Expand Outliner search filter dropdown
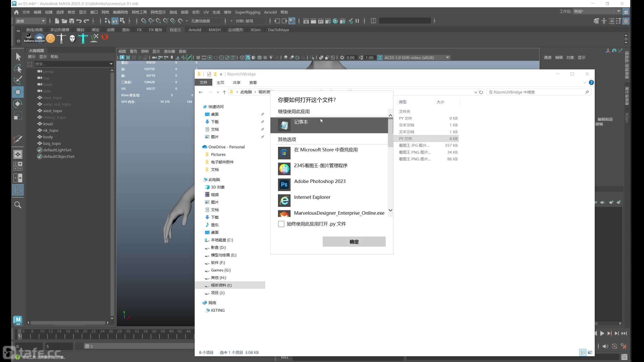Screen dimensions: 644x362 coord(111,64)
